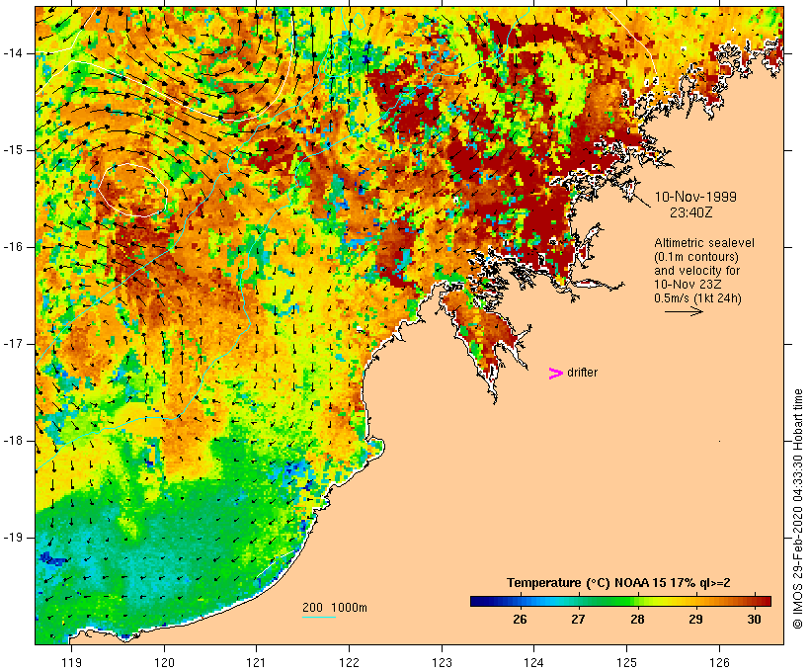Click latitude axis label -17
The width and height of the screenshot is (810, 672).
(x=13, y=344)
